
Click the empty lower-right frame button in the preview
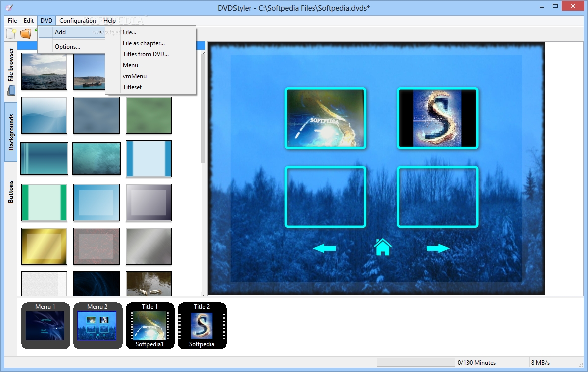coord(438,197)
